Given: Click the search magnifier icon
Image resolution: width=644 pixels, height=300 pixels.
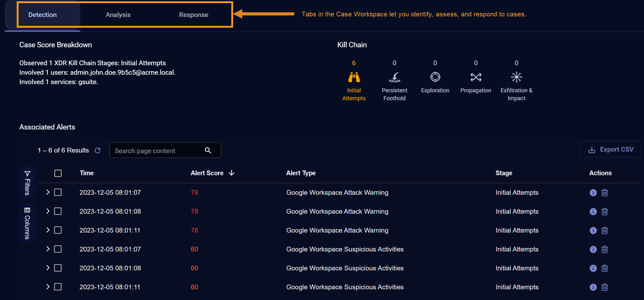Looking at the screenshot, I should (208, 150).
